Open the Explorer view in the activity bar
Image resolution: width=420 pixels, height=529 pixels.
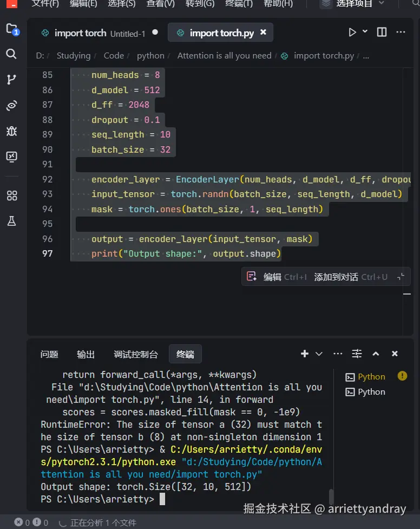point(12,29)
